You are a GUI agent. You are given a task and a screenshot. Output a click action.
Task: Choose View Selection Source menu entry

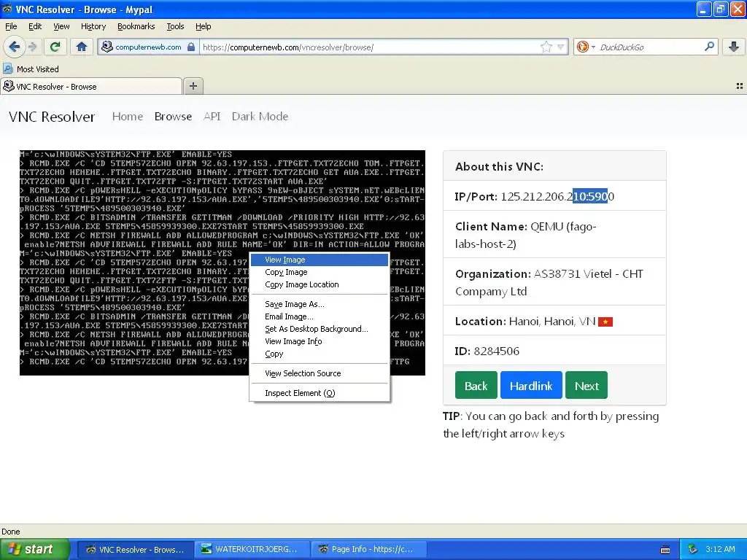click(x=320, y=373)
